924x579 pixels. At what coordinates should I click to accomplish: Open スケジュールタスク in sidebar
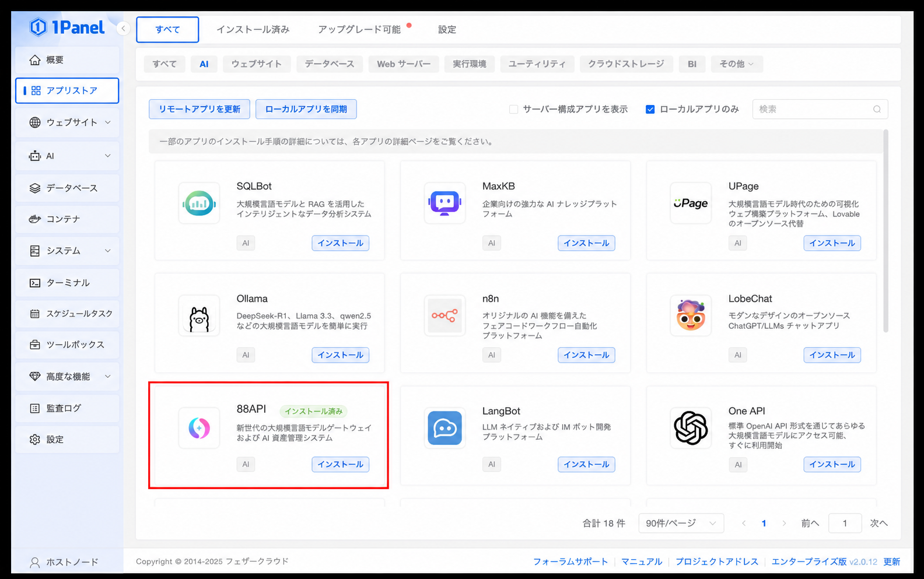(x=67, y=314)
